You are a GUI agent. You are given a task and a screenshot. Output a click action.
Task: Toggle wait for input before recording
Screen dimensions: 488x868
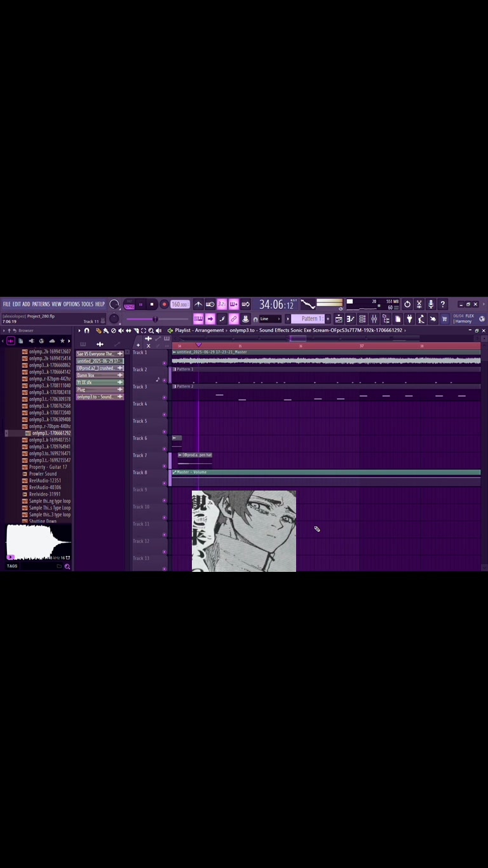(210, 304)
